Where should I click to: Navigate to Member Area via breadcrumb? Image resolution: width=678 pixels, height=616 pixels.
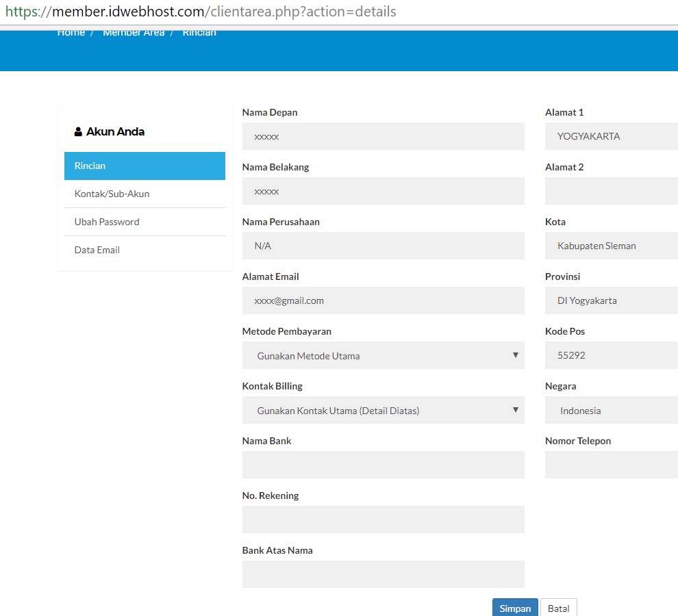click(134, 31)
